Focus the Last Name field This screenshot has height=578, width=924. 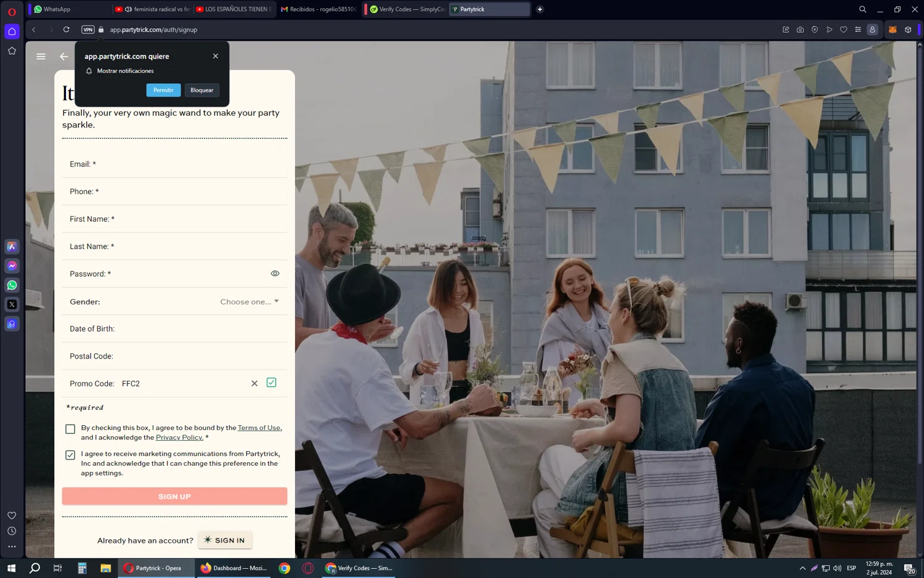pyautogui.click(x=174, y=246)
